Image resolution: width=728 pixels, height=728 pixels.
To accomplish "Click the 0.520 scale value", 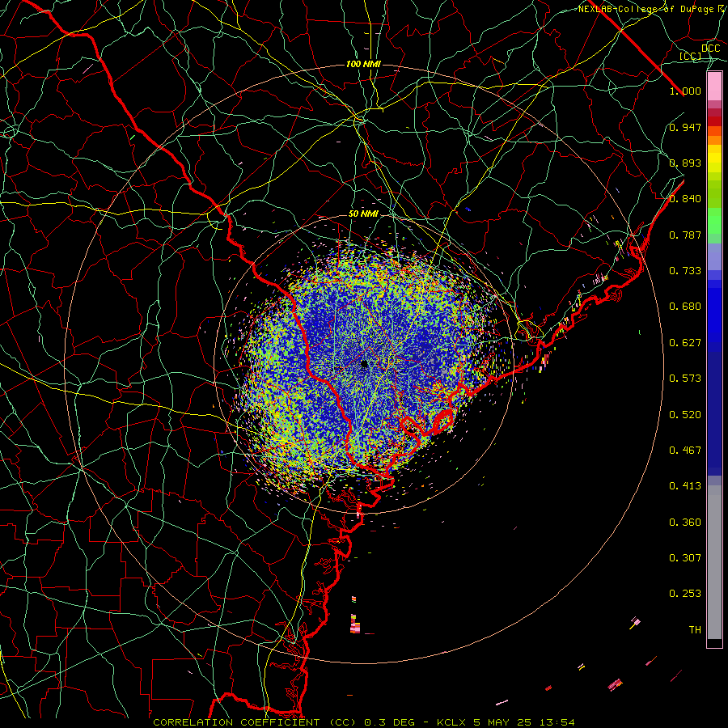I will click(685, 415).
